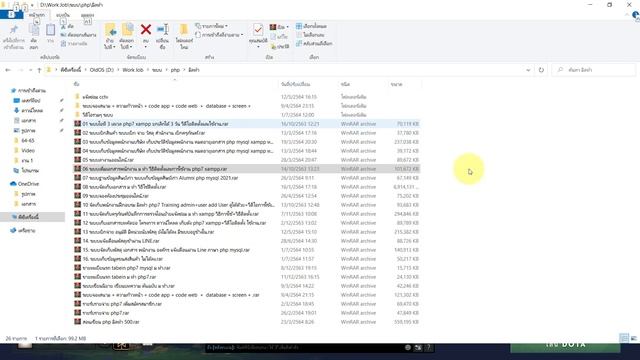The width and height of the screenshot is (640, 360).
Task: Select file 06 php7 xampp.rar
Action: click(x=247, y=169)
